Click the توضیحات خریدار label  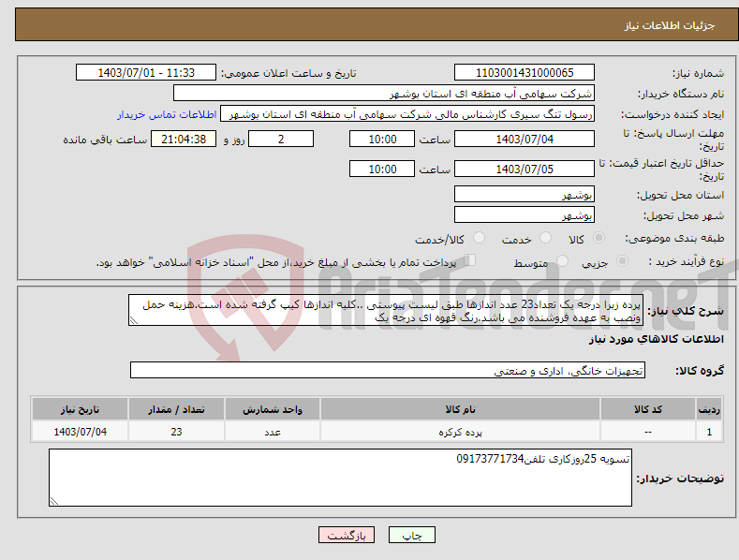point(680,479)
